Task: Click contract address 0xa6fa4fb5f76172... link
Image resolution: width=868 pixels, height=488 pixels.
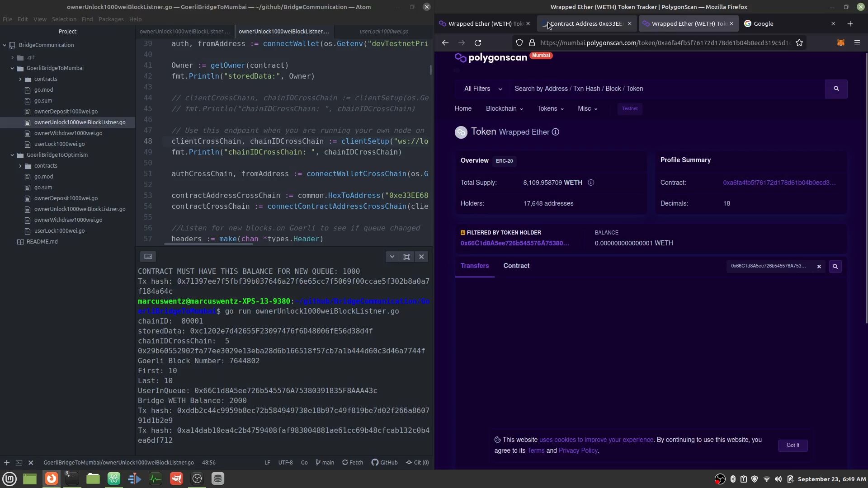Action: coord(779,183)
